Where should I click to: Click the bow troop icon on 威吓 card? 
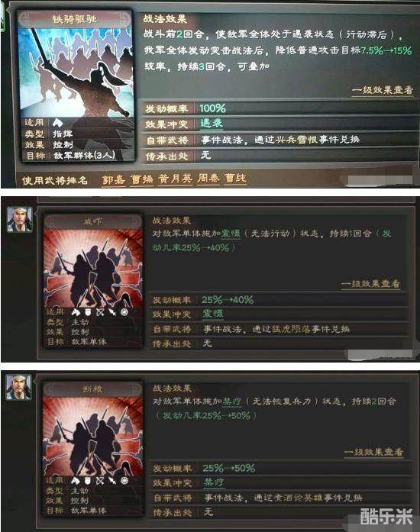coord(100,312)
